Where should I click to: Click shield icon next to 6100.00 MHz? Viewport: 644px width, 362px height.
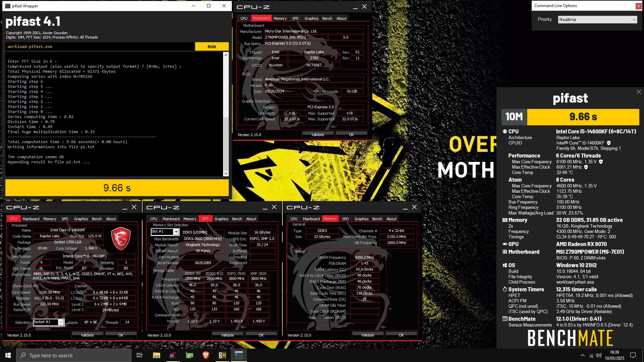[x=601, y=162]
